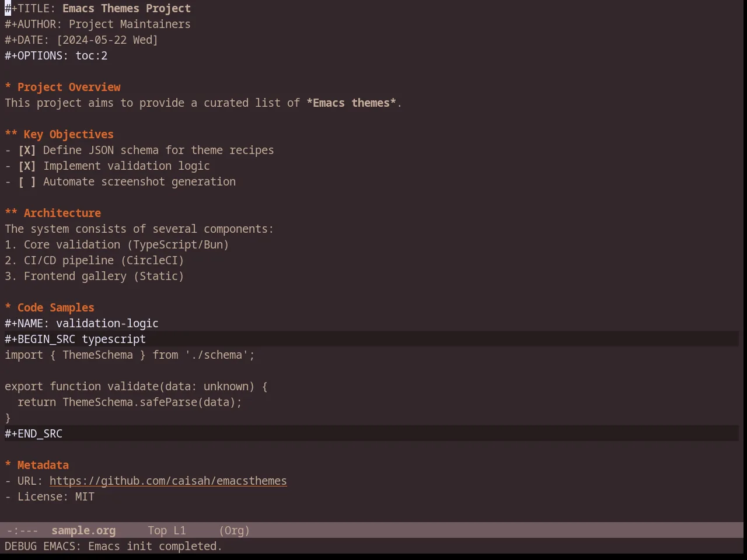Click 'Project Overview' heading text
The image size is (747, 560).
(69, 87)
